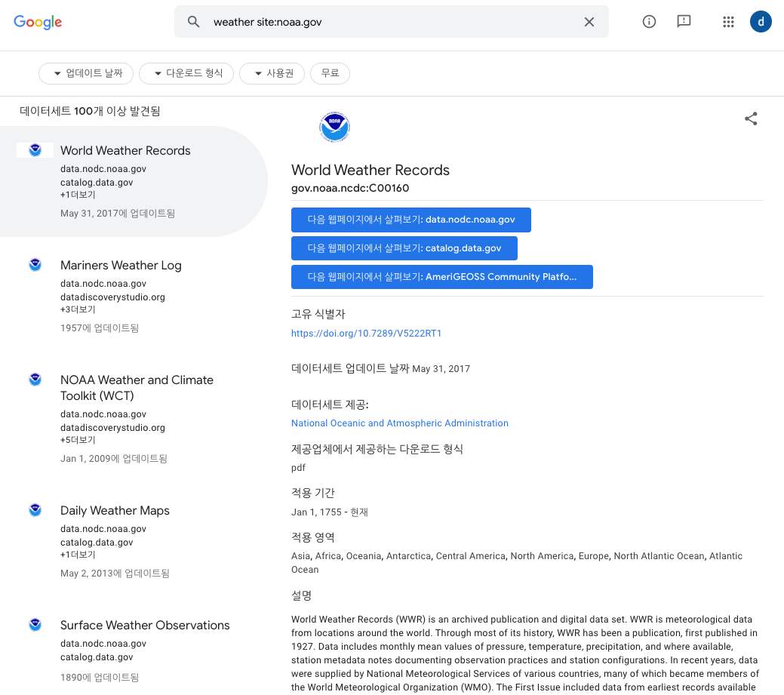Click 'May 31, 2017에 업데이트됨' in result list

pyautogui.click(x=118, y=214)
